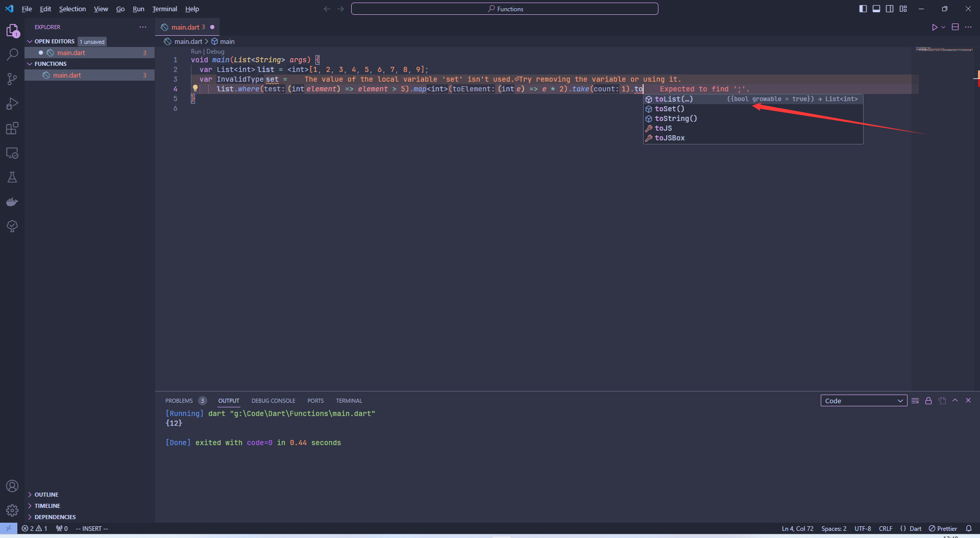Open the Search view
980x538 pixels.
[x=12, y=55]
